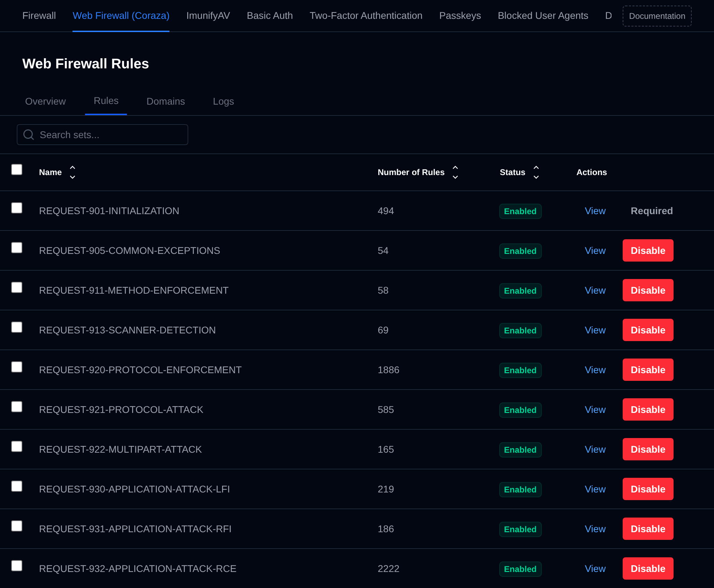Screen dimensions: 714x588
Task: Disable the REQUEST-911-METHOD-ENFORCEMENT set
Action: coord(648,290)
